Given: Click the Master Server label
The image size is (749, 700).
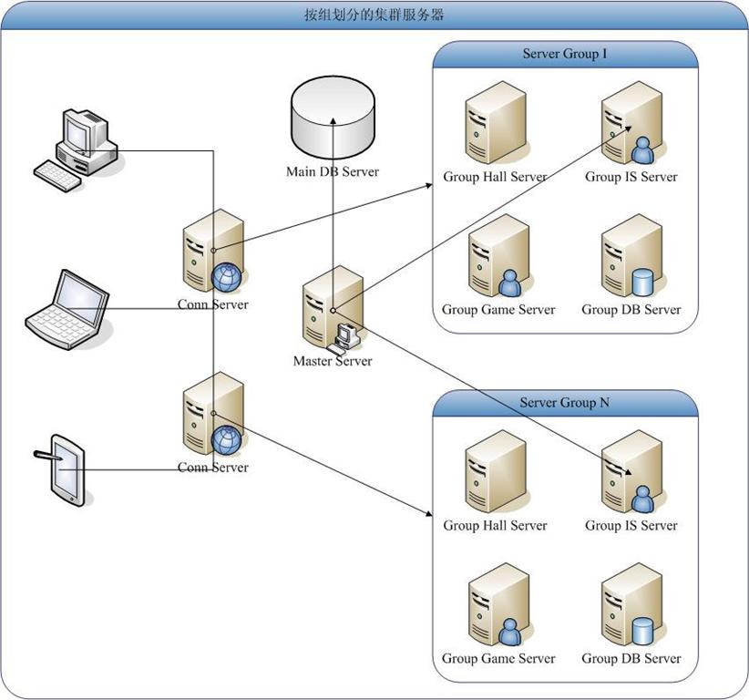Looking at the screenshot, I should point(333,361).
